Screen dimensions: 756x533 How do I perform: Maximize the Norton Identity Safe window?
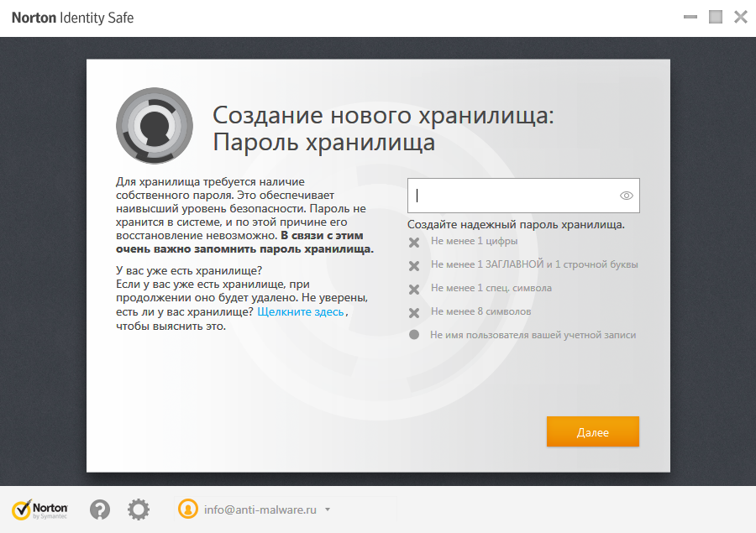click(716, 17)
